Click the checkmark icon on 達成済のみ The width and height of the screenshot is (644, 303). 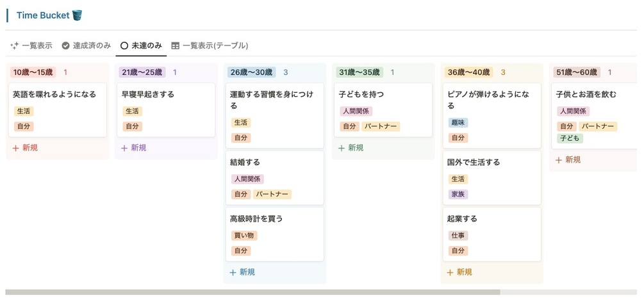[x=65, y=46]
